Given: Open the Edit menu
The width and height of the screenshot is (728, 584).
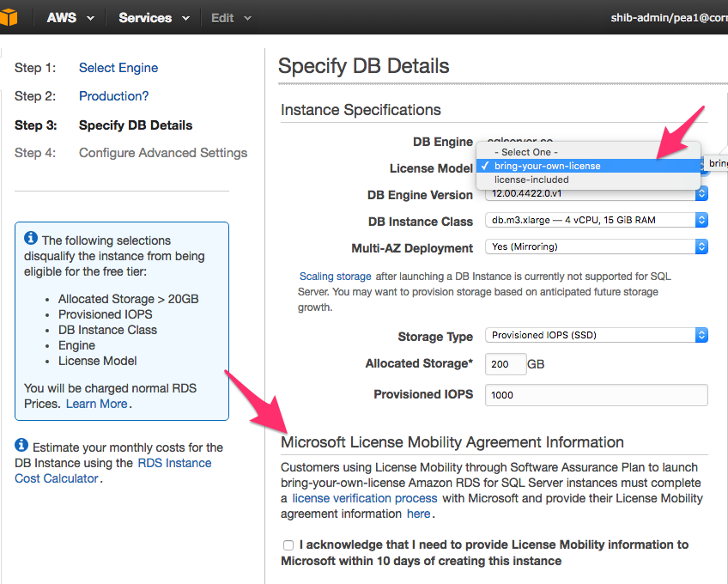Looking at the screenshot, I should pyautogui.click(x=231, y=18).
